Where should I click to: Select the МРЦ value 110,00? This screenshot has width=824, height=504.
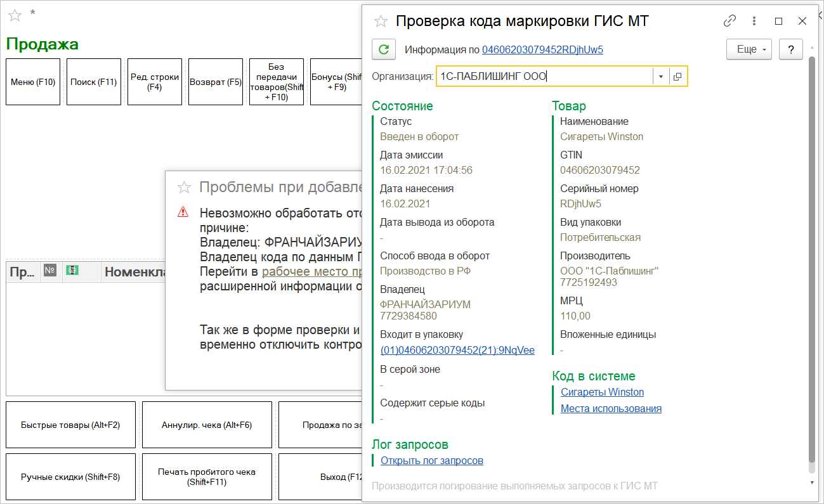pos(575,316)
